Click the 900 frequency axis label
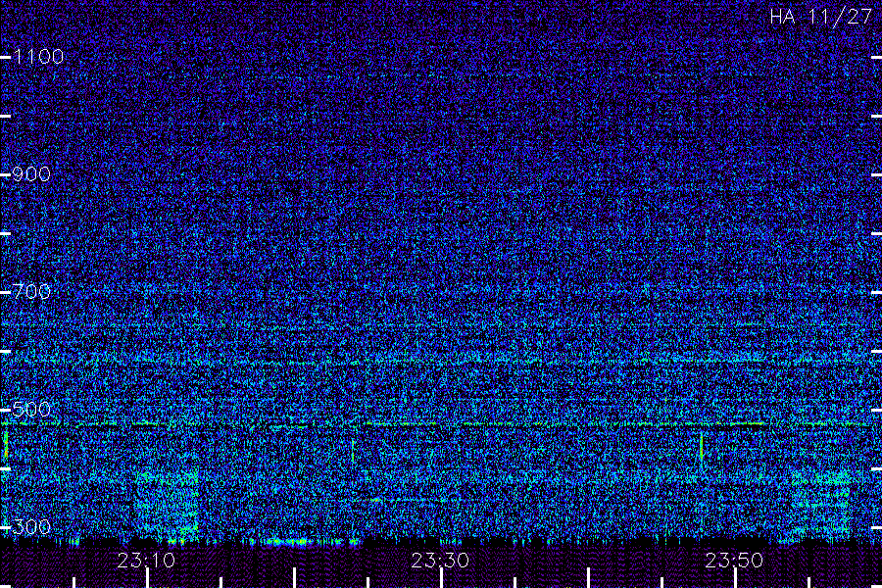The image size is (882, 588). 31,174
